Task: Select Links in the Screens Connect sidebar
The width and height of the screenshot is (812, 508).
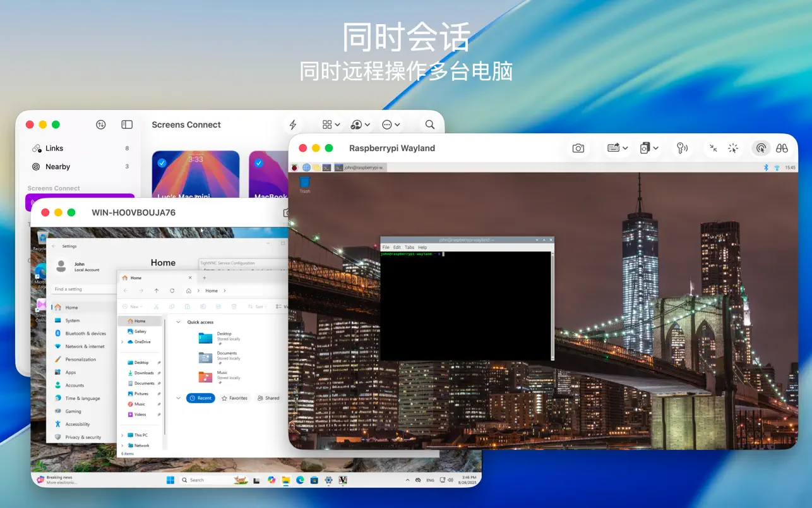Action: [x=81, y=148]
